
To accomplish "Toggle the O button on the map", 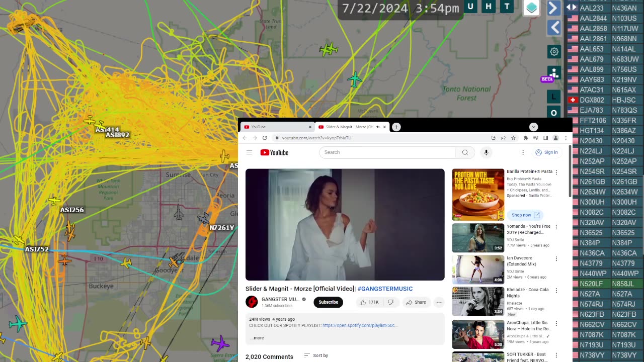I will [554, 113].
